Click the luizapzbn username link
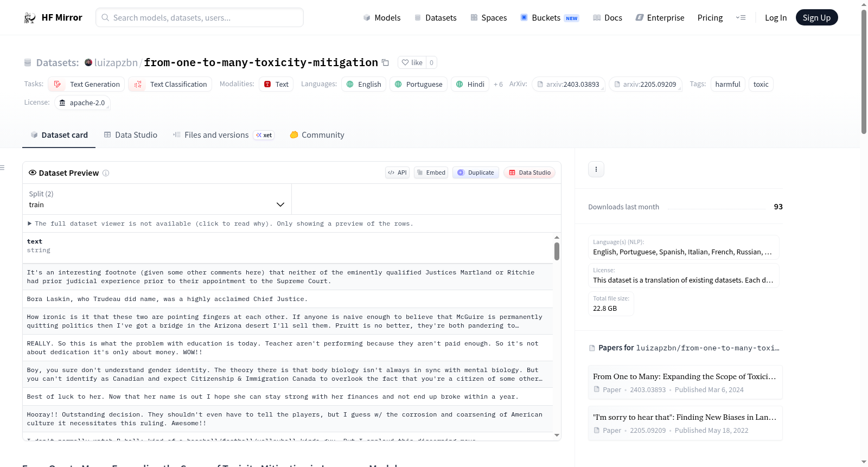Screen dimensions: 868x467 (116, 62)
